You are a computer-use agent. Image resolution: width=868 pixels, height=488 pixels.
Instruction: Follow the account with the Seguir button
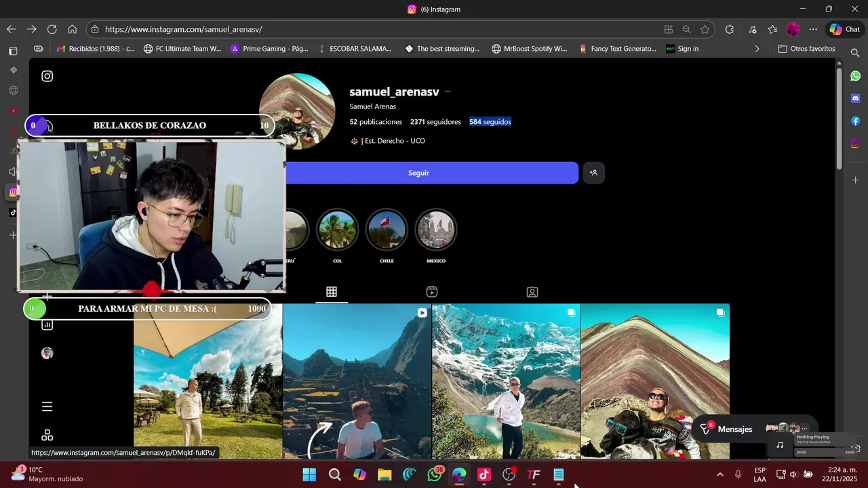click(418, 173)
